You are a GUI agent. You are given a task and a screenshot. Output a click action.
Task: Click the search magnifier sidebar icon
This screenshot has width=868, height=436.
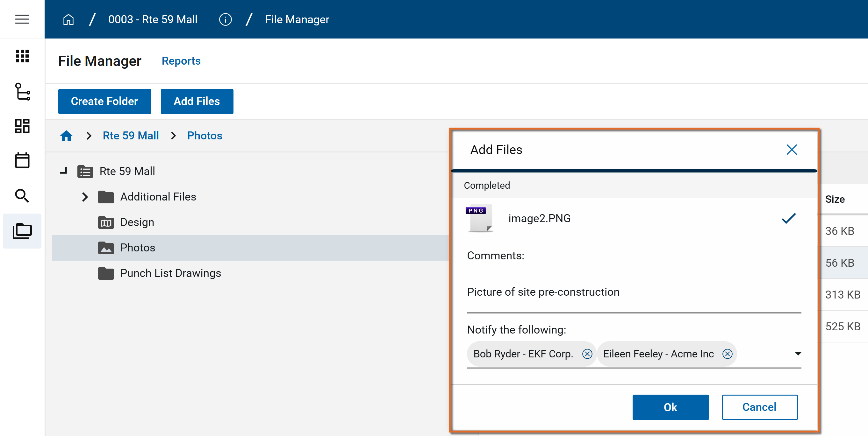[x=22, y=196]
